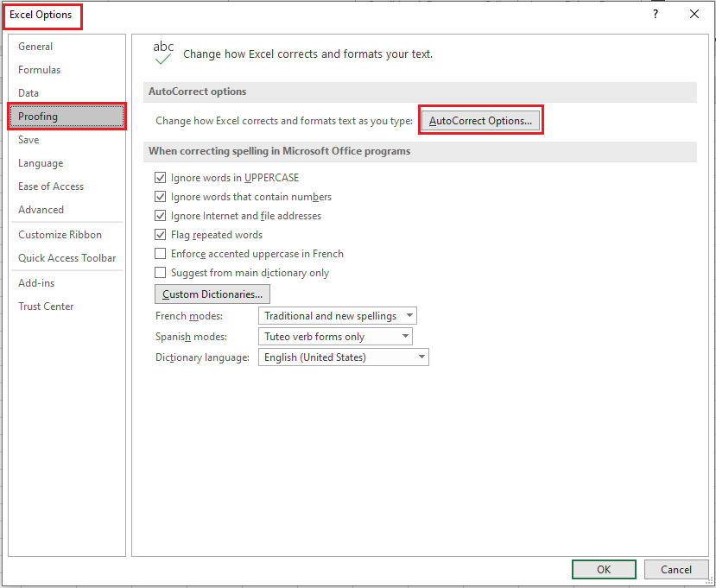Disable Ignore Internet and file addresses
The height and width of the screenshot is (588, 716).
click(x=161, y=216)
